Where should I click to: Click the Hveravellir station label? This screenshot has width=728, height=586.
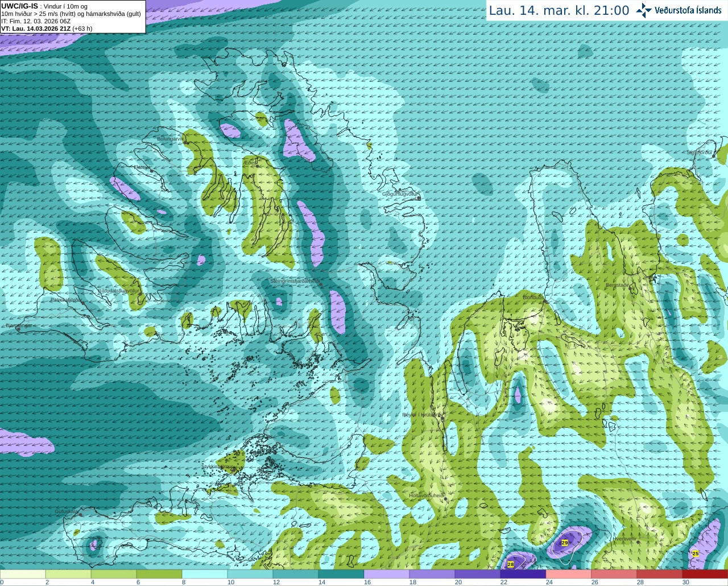click(625, 538)
